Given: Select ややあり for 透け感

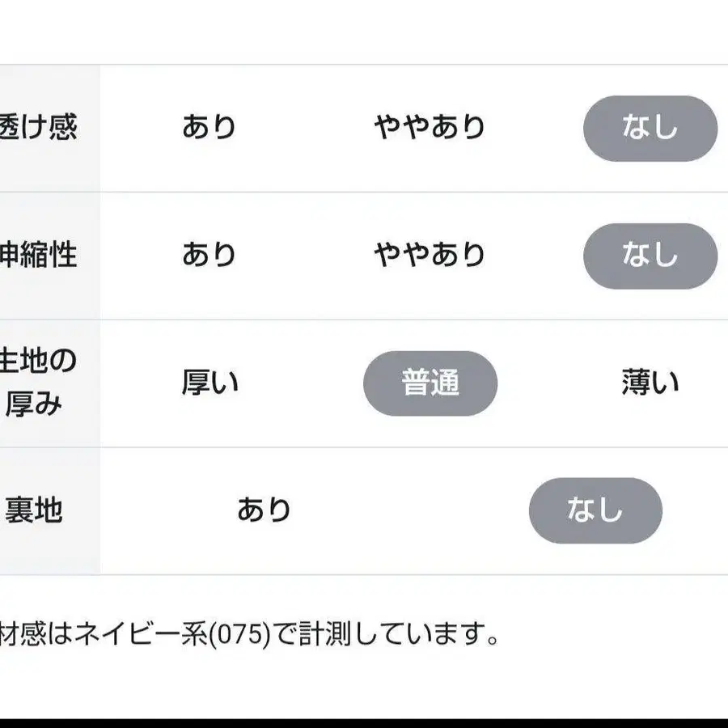Looking at the screenshot, I should (x=430, y=128).
